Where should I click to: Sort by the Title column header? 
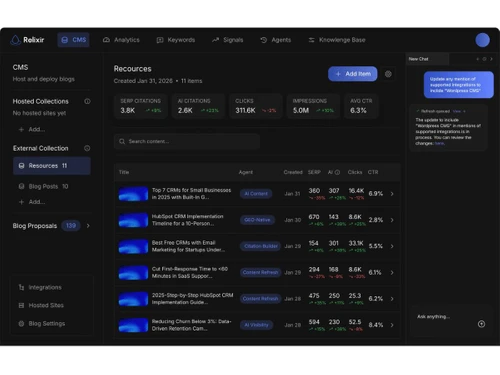click(x=124, y=172)
